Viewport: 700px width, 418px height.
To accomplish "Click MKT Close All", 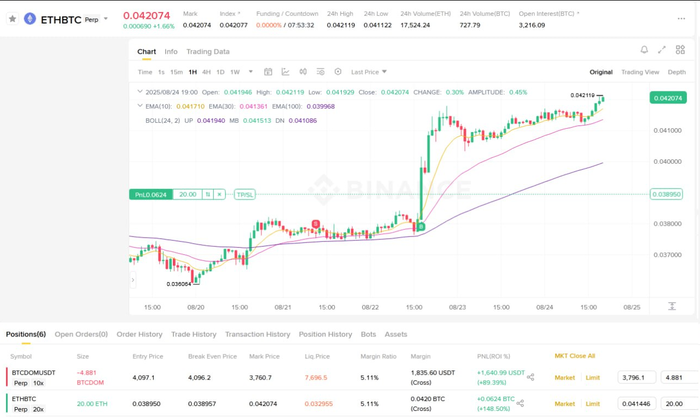I will [575, 356].
